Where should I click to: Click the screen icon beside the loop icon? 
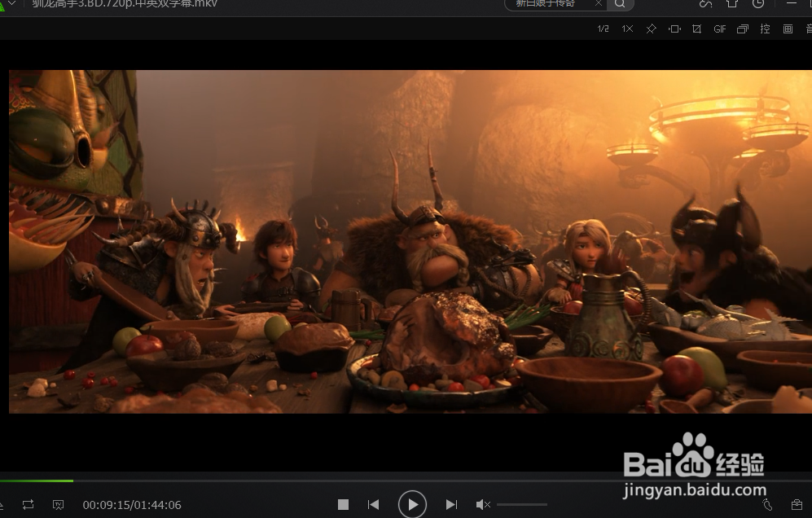(x=58, y=504)
